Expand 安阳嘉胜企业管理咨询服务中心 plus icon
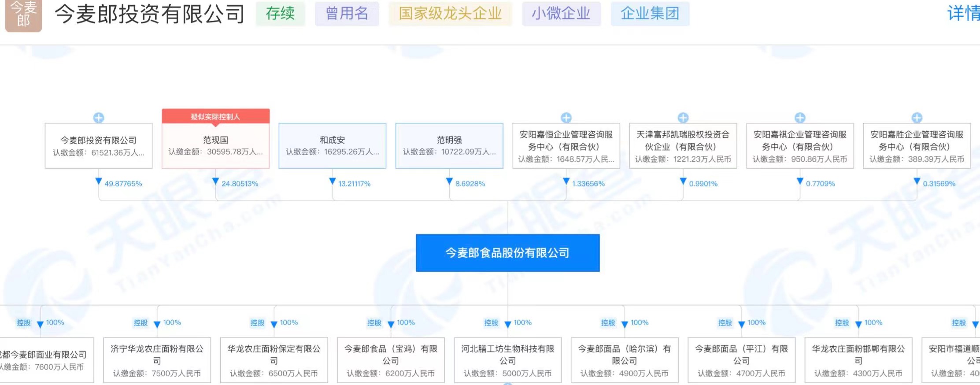Image resolution: width=980 pixels, height=385 pixels. [917, 118]
